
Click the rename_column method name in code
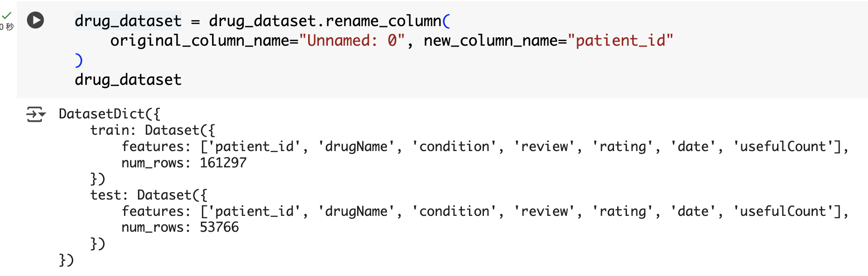click(383, 21)
